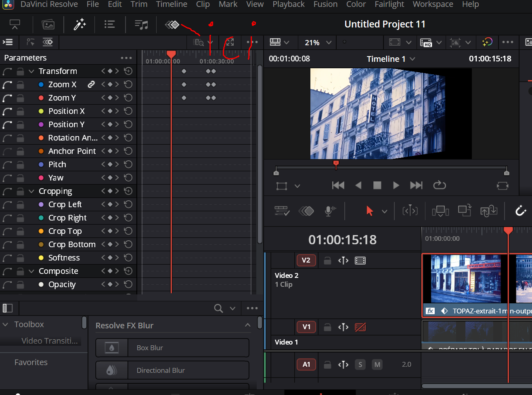Viewport: 532px width, 395px height.
Task: Collapse the Transform parameter group
Action: 31,71
